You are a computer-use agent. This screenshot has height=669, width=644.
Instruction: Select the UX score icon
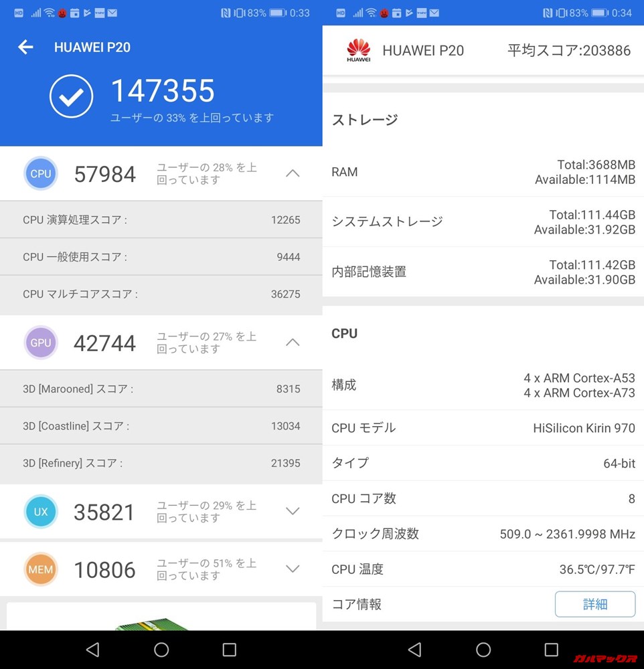(x=41, y=511)
